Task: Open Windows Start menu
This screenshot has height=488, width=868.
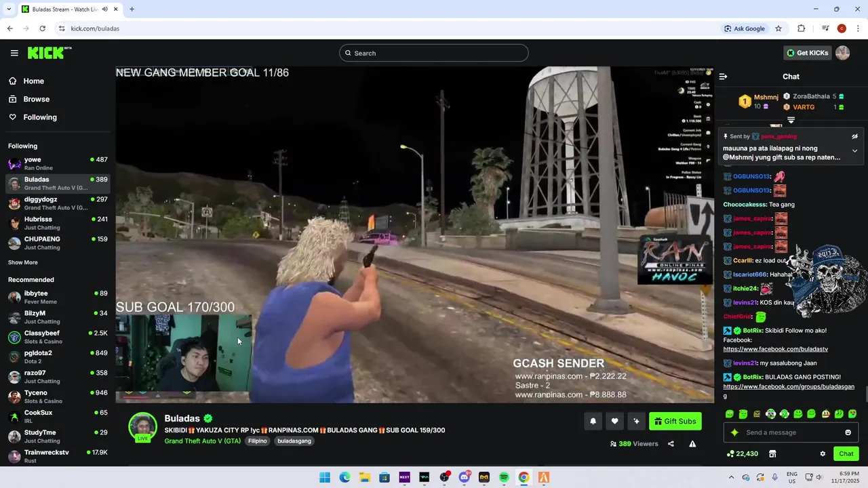Action: pyautogui.click(x=325, y=477)
